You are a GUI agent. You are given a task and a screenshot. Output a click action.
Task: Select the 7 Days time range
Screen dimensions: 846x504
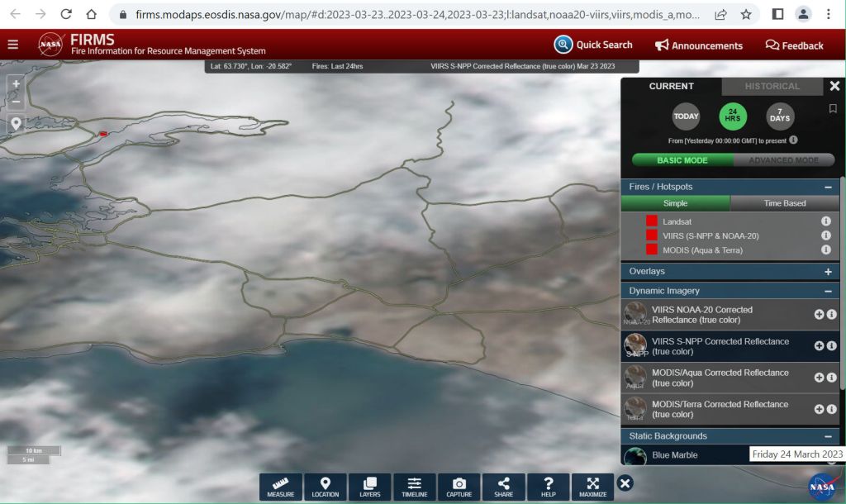tap(780, 116)
